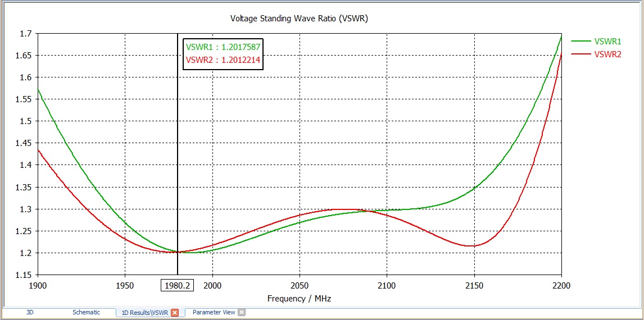Close the 1D Results\VSWR tab
The image size is (644, 320).
tap(175, 313)
